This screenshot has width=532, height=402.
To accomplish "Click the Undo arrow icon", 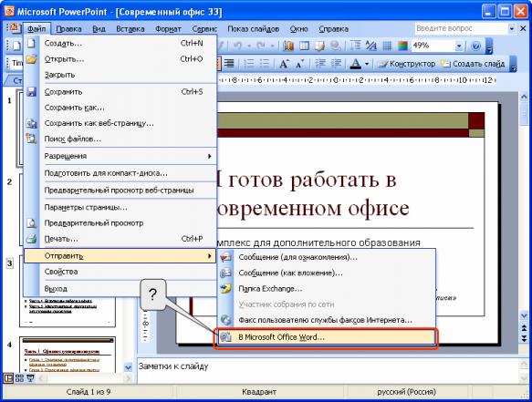I will coord(237,46).
